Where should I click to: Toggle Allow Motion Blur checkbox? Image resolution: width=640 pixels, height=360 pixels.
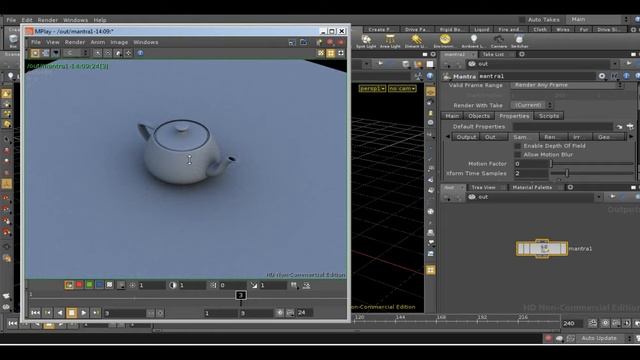click(x=518, y=155)
